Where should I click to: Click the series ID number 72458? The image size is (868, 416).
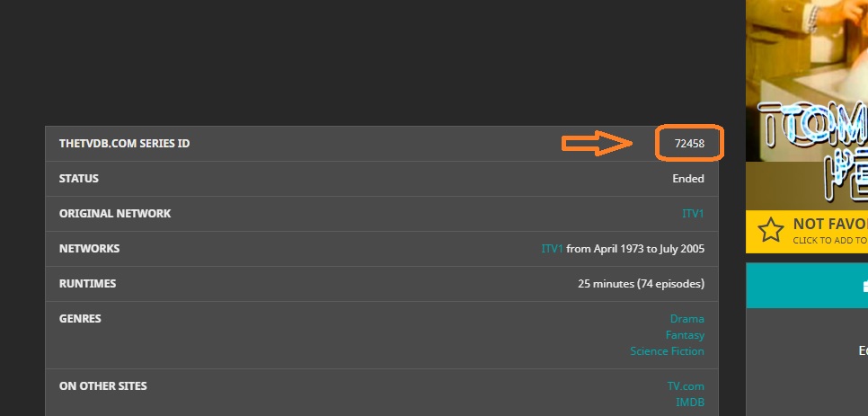tap(689, 144)
